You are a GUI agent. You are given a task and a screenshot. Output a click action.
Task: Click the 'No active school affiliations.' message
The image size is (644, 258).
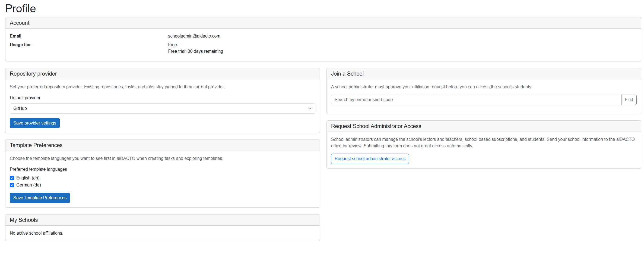36,233
